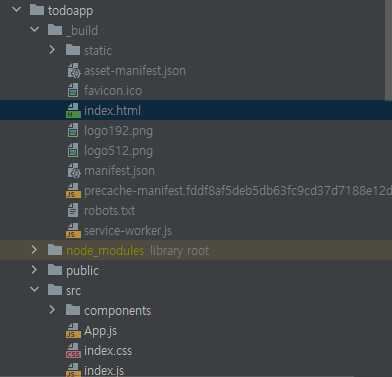Select the src folder name
392x377 pixels.
(x=73, y=291)
